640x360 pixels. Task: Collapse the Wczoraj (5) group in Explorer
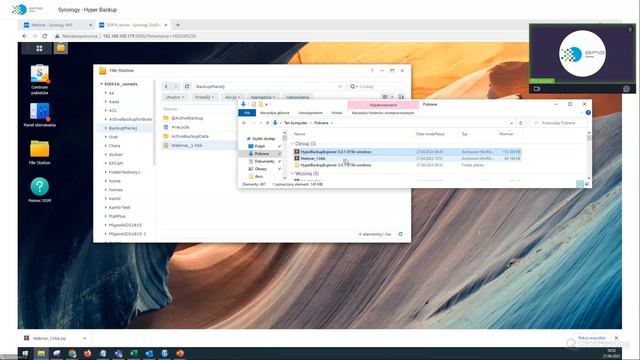tap(292, 173)
